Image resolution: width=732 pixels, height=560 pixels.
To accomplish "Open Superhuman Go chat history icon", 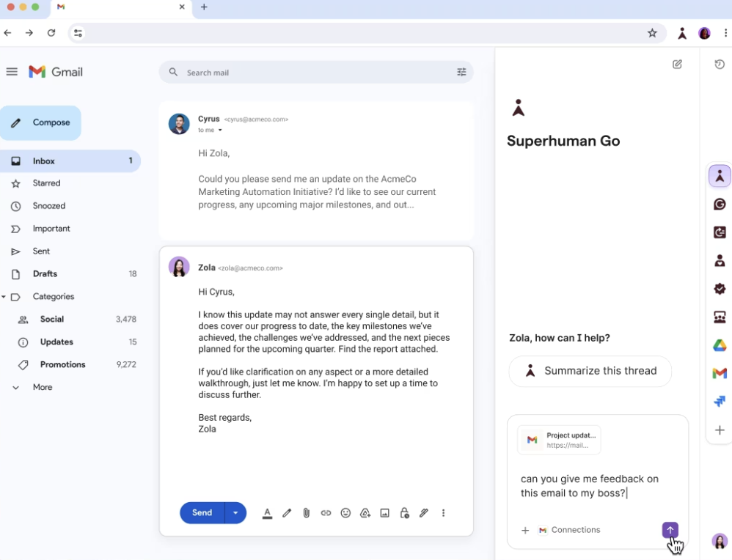I will 720,65.
